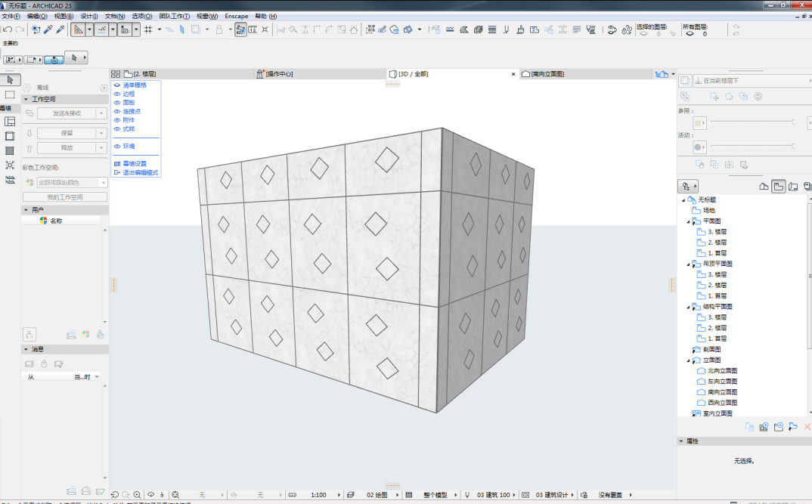Click the 活动 slider in the trace panel
This screenshot has height=504, width=812.
pyautogui.click(x=752, y=147)
